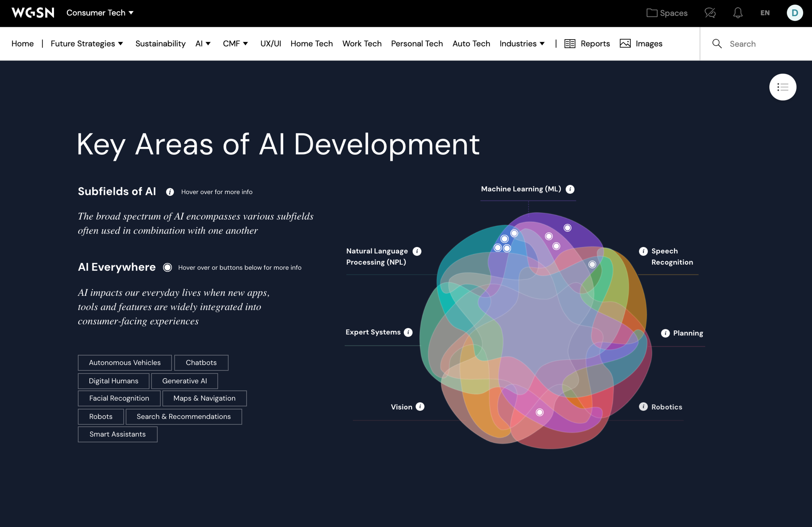
Task: Click the Expert Systems info icon
Action: pyautogui.click(x=408, y=332)
